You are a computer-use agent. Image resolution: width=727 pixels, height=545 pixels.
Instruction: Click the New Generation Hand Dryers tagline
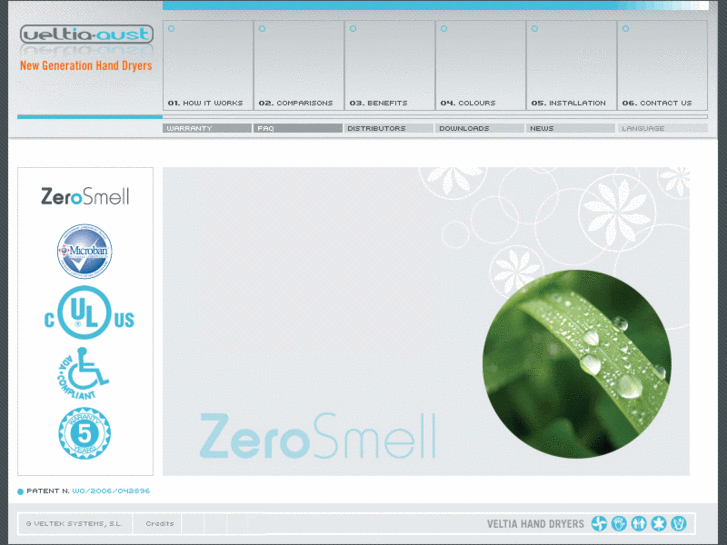pyautogui.click(x=86, y=66)
